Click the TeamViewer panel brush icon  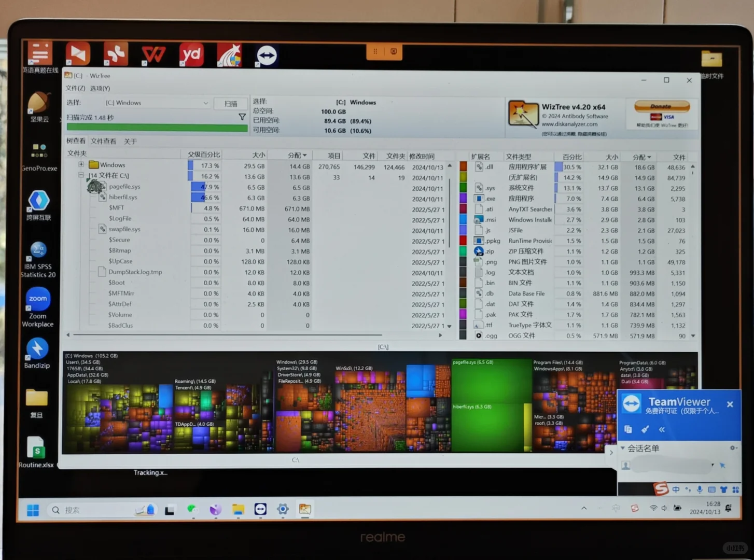click(x=645, y=429)
